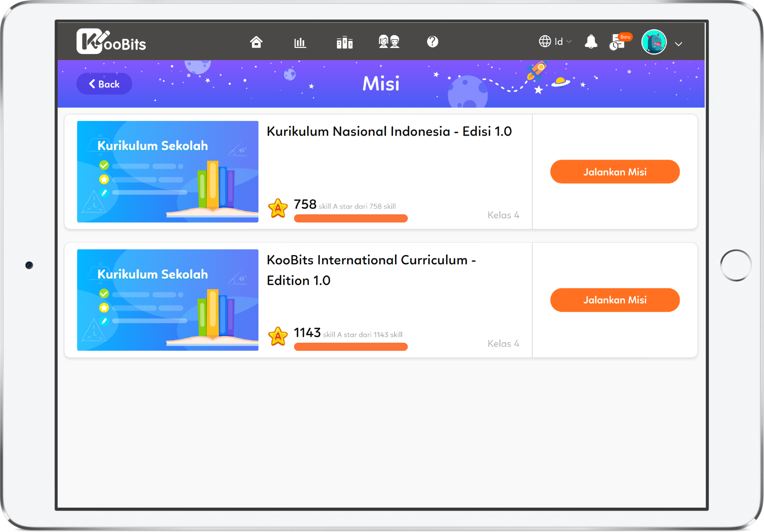The height and width of the screenshot is (532, 764).
Task: Click the A star icon beside 758
Action: 278,208
